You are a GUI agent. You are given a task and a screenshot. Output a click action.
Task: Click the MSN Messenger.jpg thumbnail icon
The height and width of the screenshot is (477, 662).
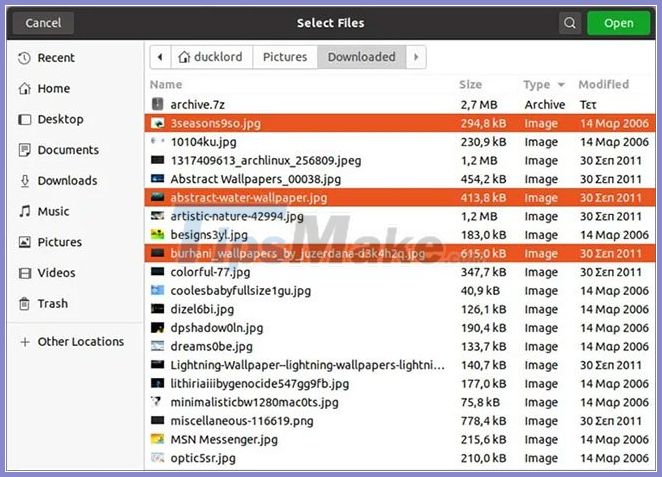point(157,439)
